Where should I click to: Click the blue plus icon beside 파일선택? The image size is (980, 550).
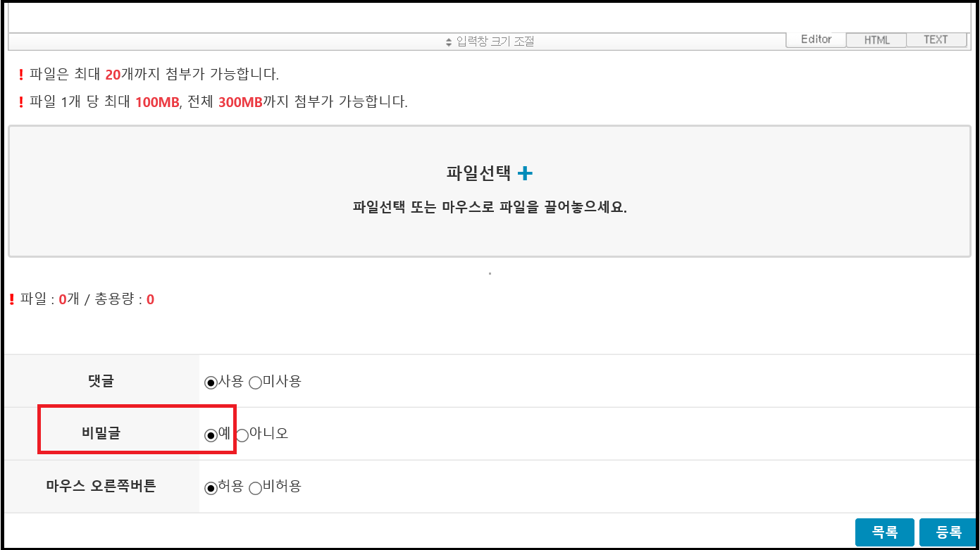click(526, 173)
